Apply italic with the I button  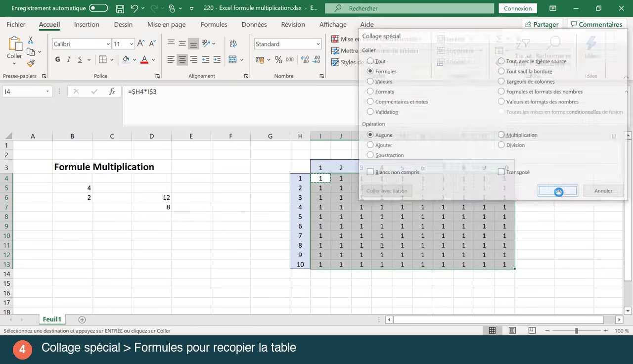[69, 59]
